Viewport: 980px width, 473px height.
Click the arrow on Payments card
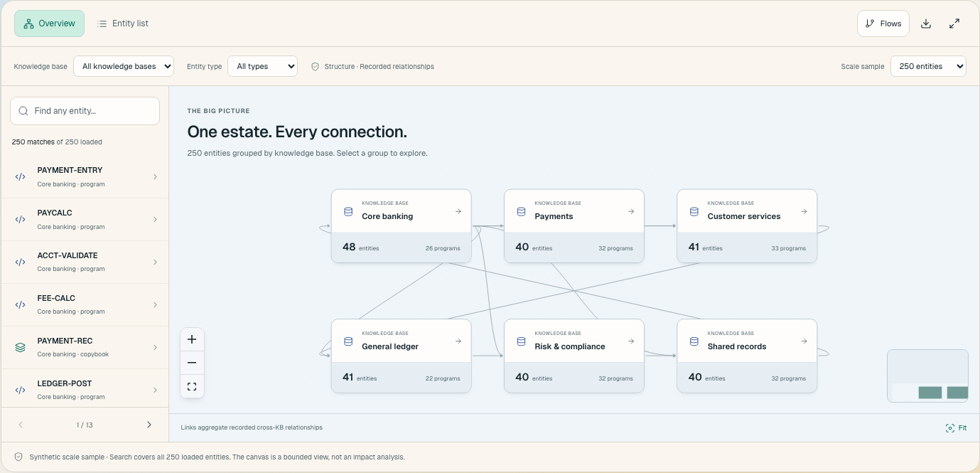coord(631,211)
